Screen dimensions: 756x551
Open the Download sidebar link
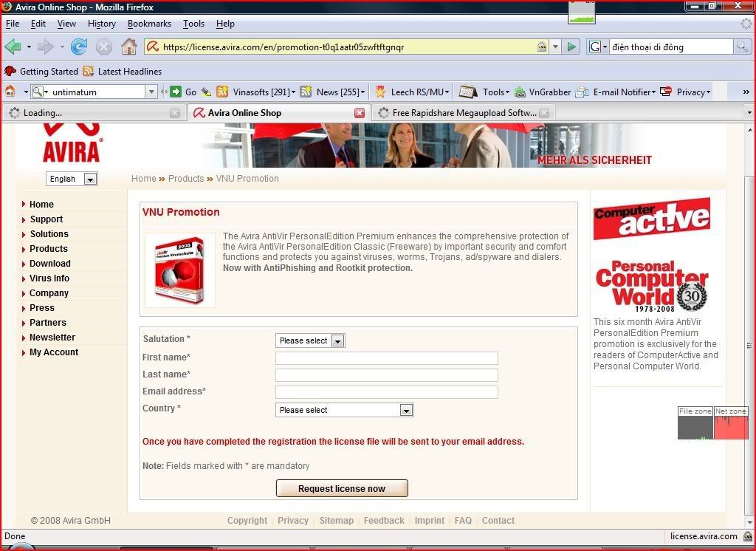pos(50,264)
